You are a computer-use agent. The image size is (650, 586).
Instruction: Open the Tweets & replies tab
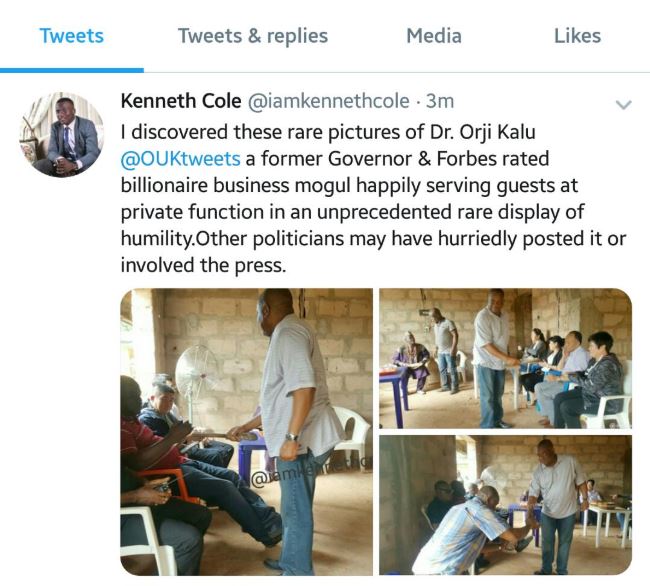[253, 36]
